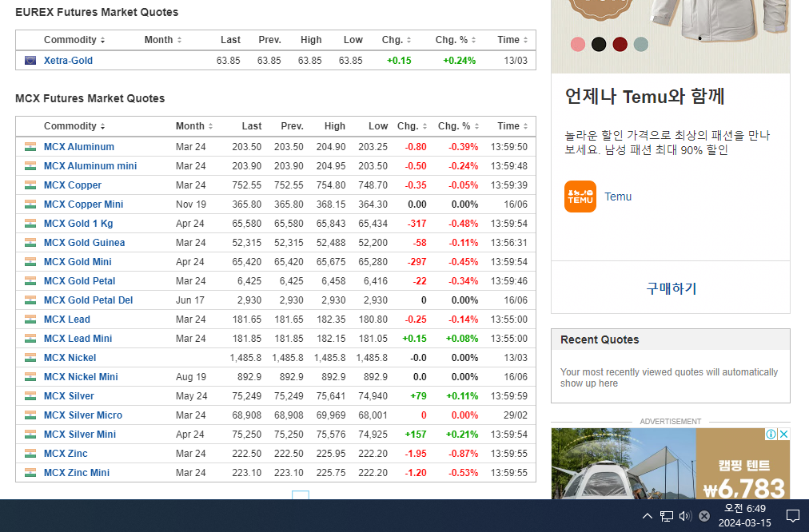Open the MCX Gold Mini quote

[78, 262]
